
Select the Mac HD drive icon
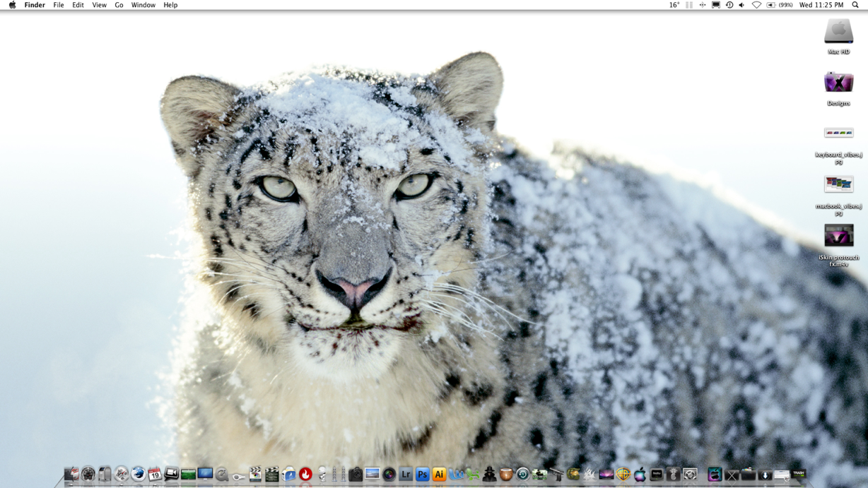[x=838, y=32]
